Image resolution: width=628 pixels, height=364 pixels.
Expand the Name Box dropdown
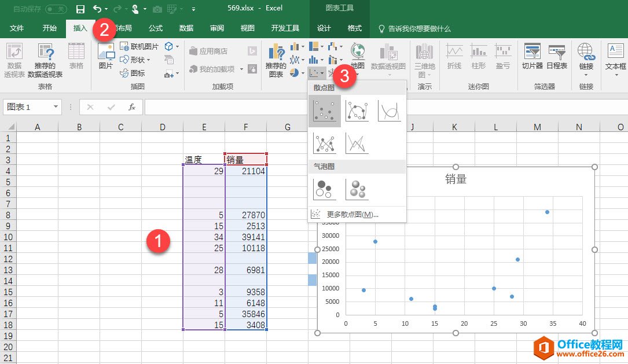[56, 107]
